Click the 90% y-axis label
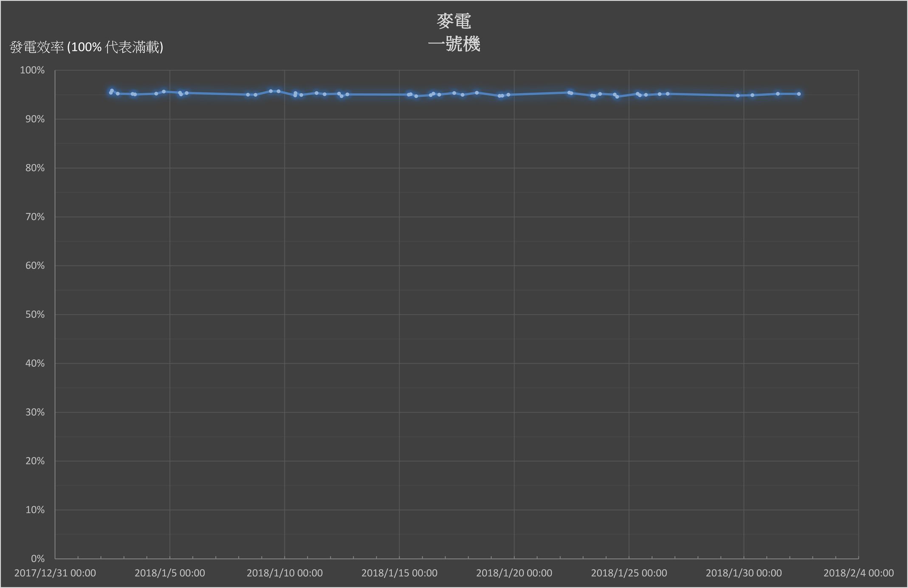 [35, 119]
